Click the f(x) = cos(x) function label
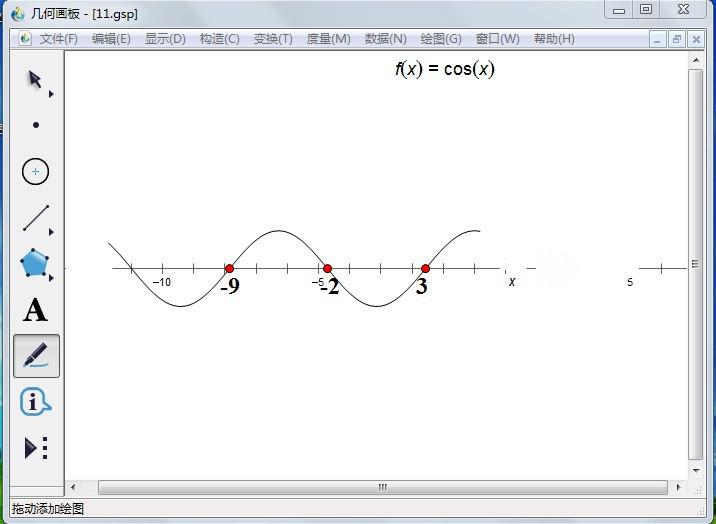The image size is (716, 524). coord(444,69)
